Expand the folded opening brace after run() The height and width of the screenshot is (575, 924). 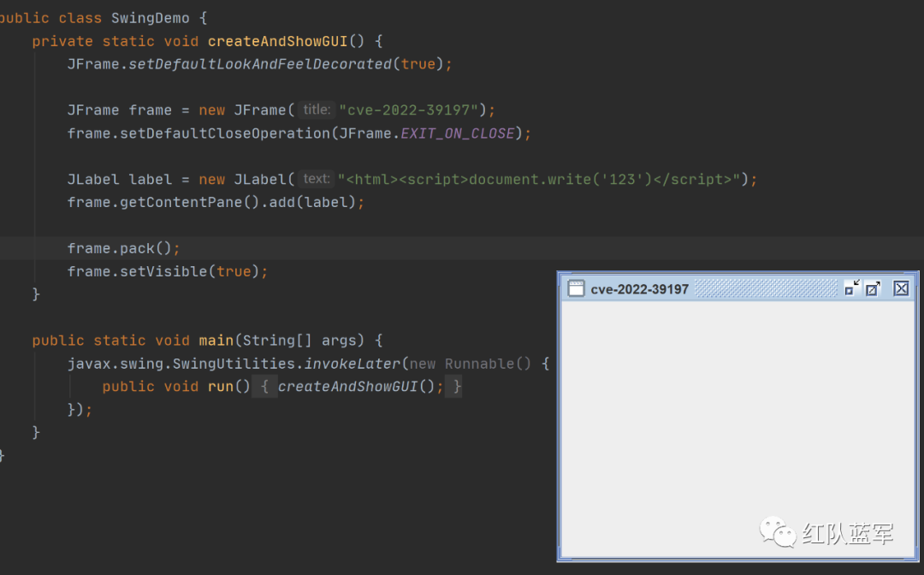[x=264, y=387]
